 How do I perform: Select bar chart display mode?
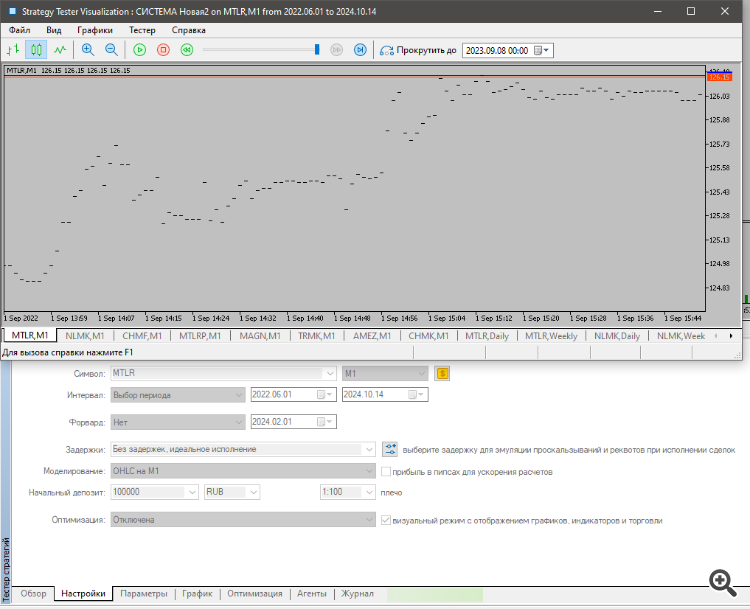coord(13,50)
